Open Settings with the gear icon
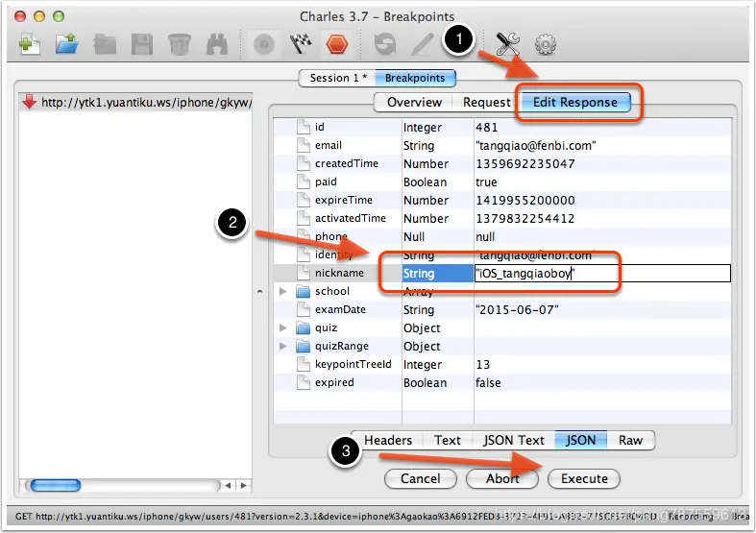 click(x=546, y=45)
